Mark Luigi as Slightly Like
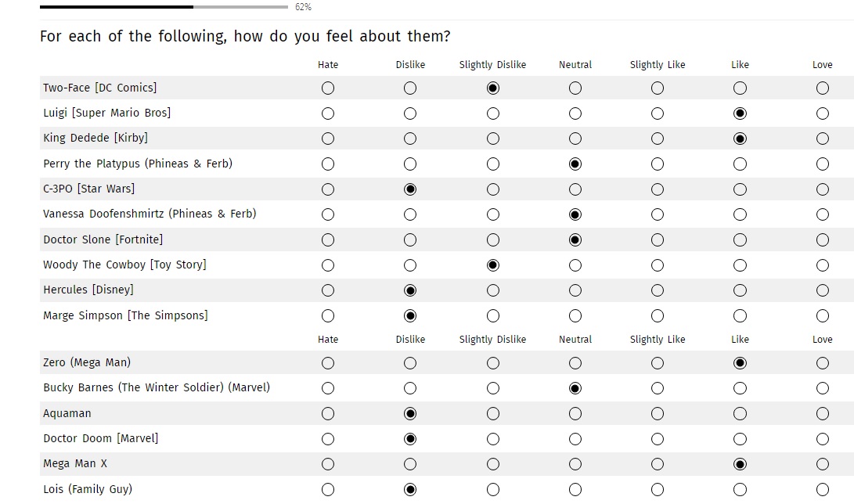 (x=658, y=113)
